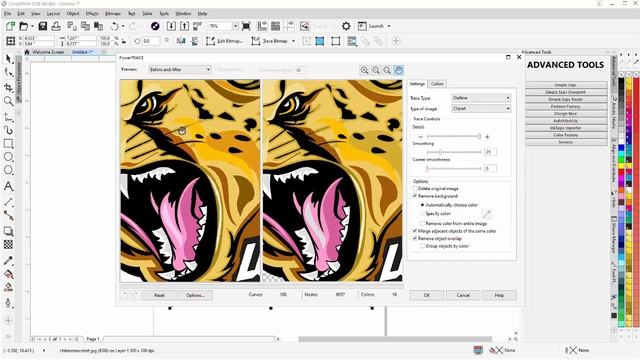Activate the PowerTRACE pan hand tool
This screenshot has height=360, width=640.
pyautogui.click(x=399, y=70)
